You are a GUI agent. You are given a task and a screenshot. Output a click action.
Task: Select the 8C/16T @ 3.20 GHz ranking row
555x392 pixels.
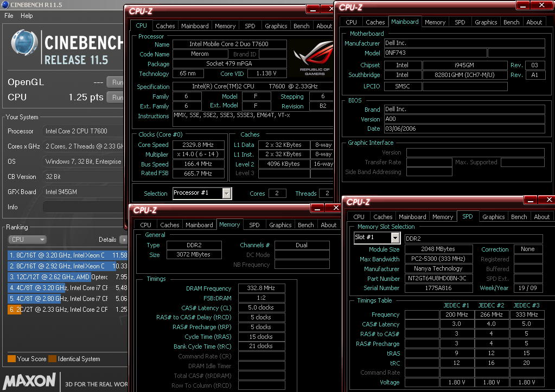[x=67, y=255]
